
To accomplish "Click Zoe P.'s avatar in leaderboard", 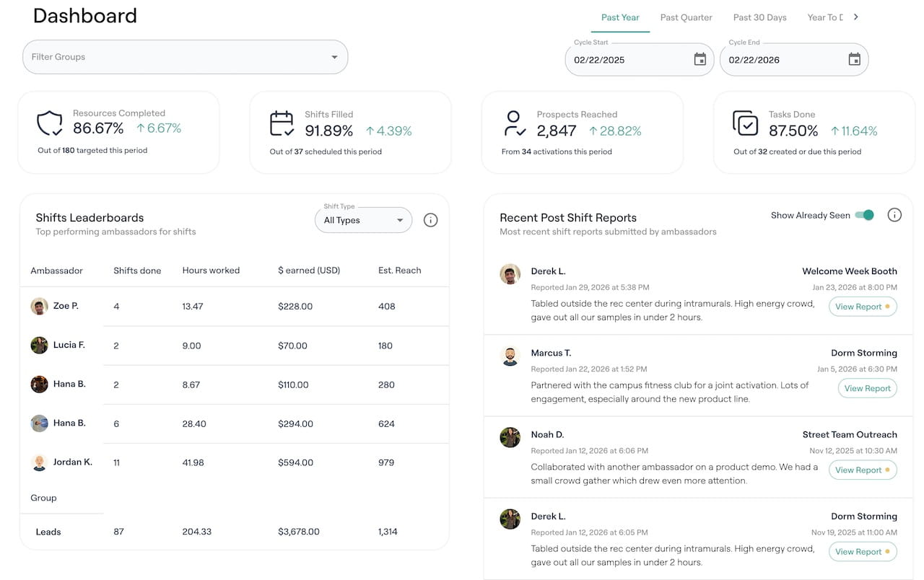I will coord(39,307).
